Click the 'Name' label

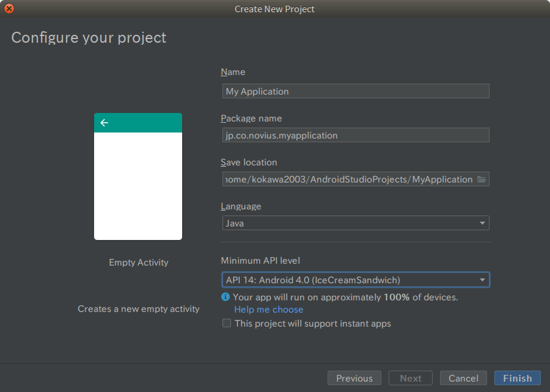[x=233, y=72]
